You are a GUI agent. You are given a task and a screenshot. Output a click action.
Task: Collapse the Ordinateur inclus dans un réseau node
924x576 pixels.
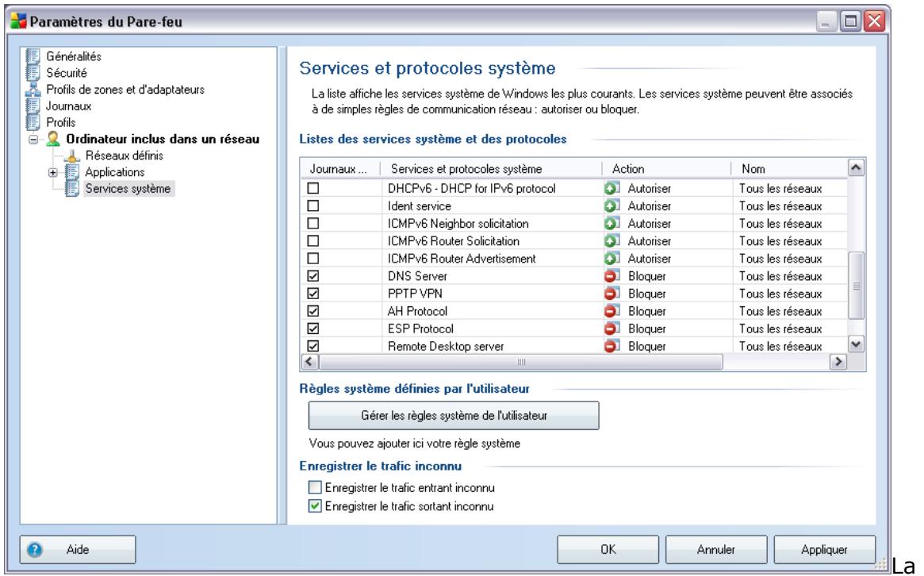point(33,140)
